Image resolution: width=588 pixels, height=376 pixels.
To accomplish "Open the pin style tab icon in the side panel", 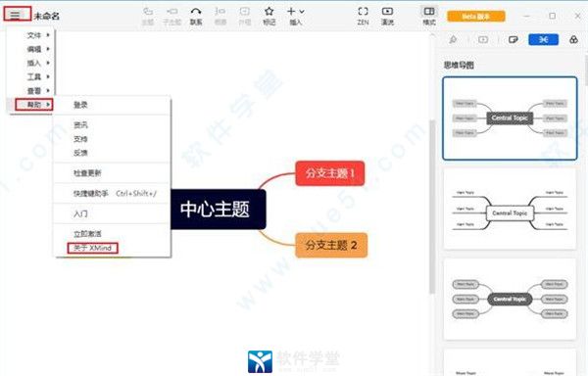I will [453, 40].
